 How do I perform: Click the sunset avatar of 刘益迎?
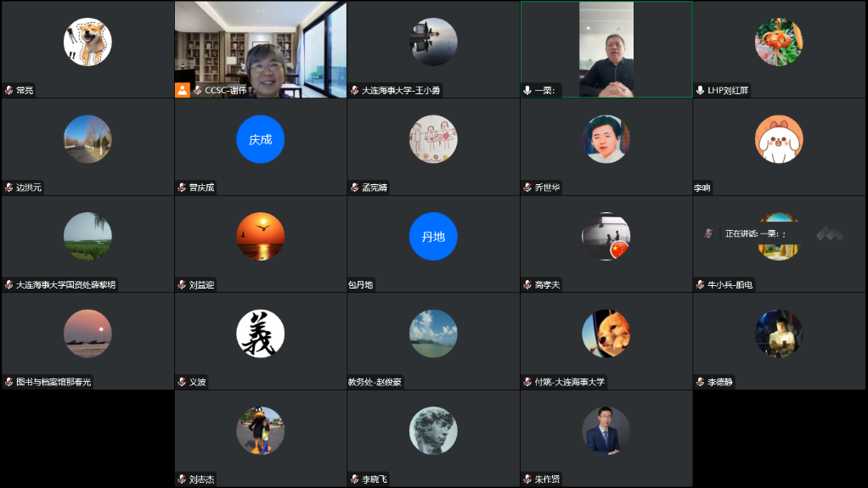pos(260,237)
